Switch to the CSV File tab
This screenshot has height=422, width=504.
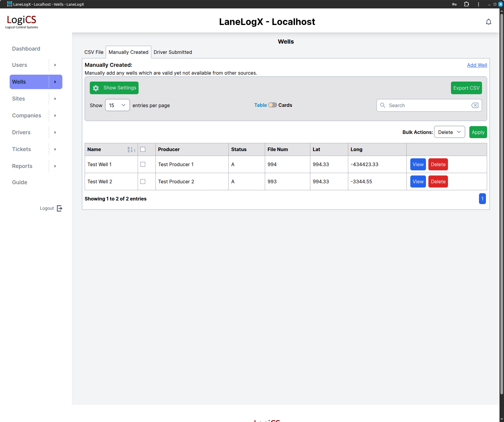tap(94, 52)
